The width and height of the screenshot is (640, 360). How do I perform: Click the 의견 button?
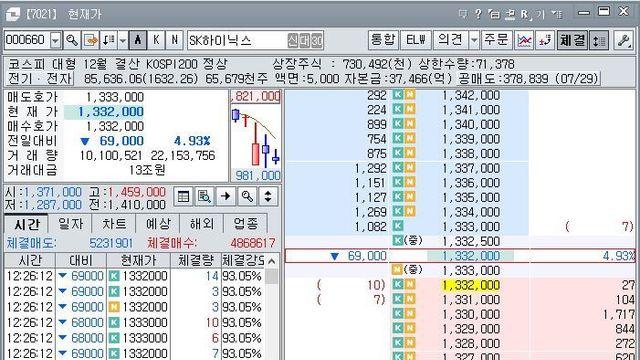click(451, 40)
